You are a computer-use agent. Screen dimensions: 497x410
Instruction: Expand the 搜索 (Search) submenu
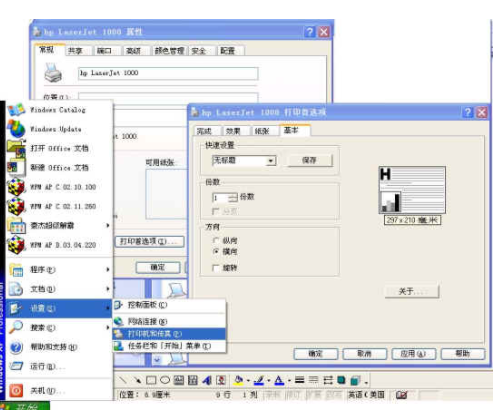[x=59, y=328]
